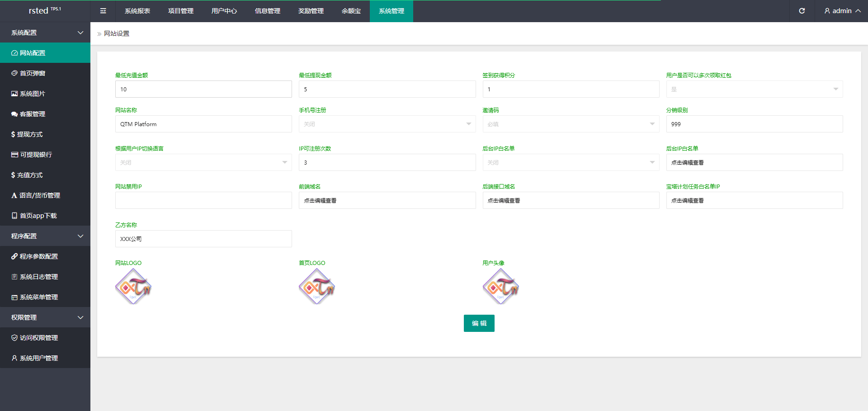Click the 网站LOGO thumbnail image

133,286
